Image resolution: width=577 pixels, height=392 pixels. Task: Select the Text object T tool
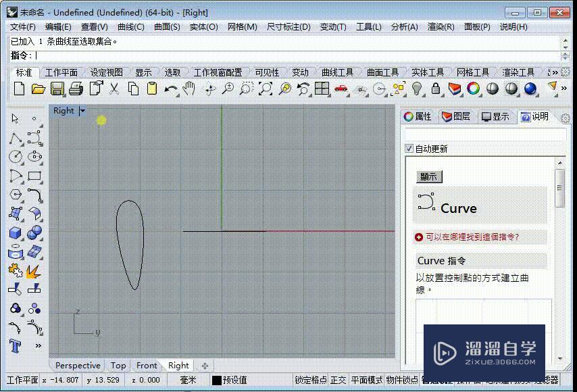click(x=15, y=346)
